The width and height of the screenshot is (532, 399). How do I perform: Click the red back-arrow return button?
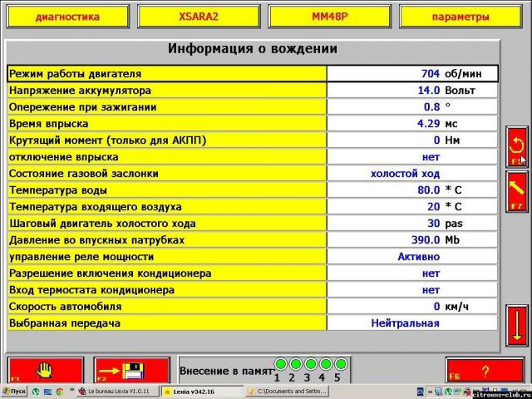click(517, 147)
